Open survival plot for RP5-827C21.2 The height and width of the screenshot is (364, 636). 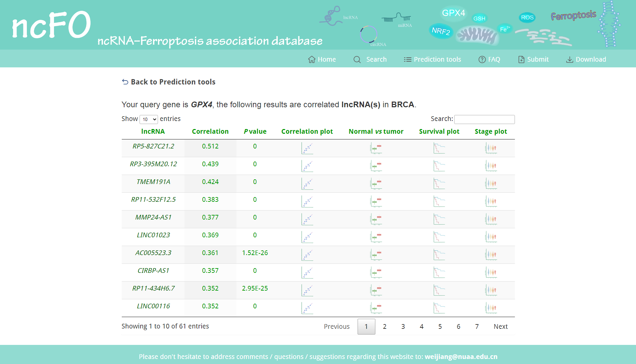[x=439, y=148]
